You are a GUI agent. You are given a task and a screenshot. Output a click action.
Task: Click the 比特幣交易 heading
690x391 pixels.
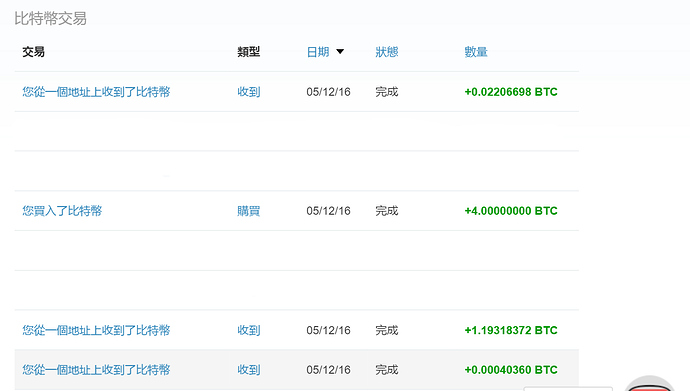51,18
